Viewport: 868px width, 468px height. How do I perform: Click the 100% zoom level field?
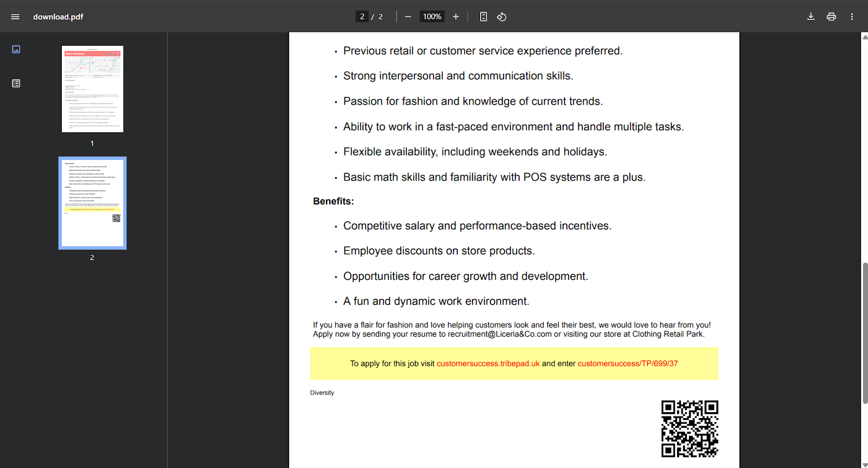[432, 17]
